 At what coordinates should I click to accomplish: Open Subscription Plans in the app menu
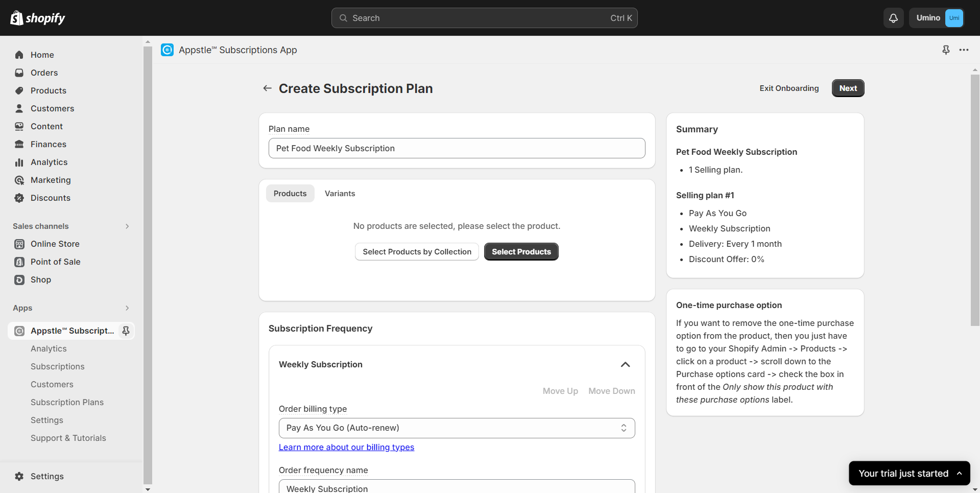click(x=67, y=402)
